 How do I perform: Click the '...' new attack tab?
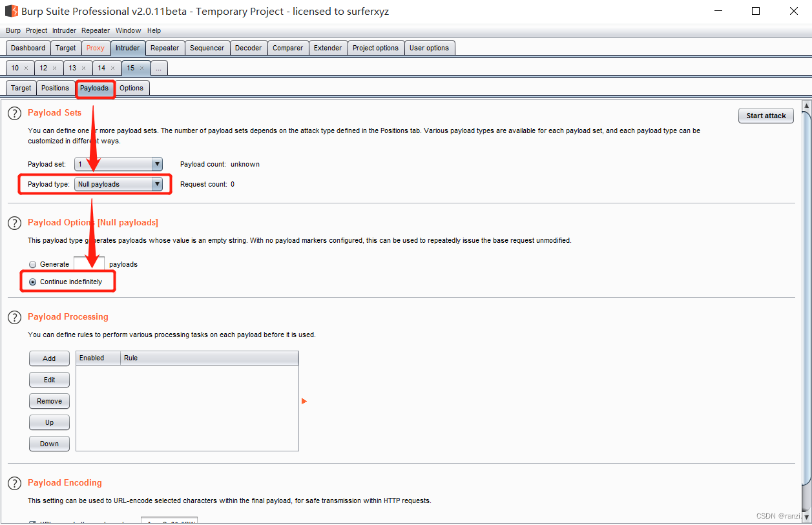coord(159,68)
